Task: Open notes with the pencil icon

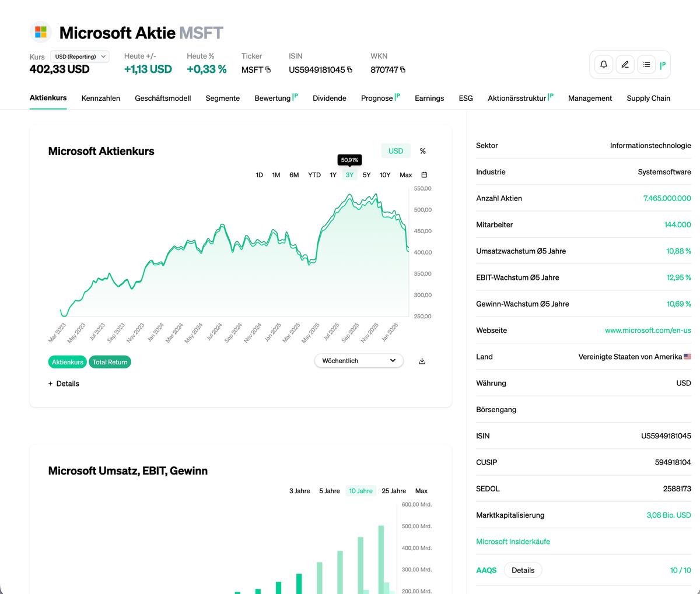Action: 625,64
